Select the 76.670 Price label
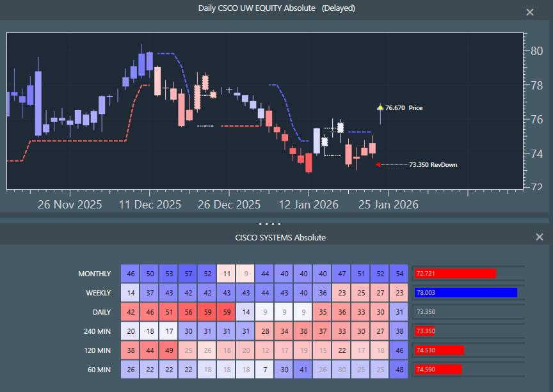 (404, 108)
